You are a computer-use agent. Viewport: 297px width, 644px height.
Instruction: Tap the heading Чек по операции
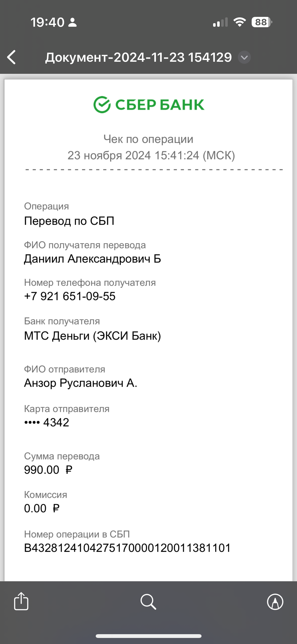click(x=148, y=139)
